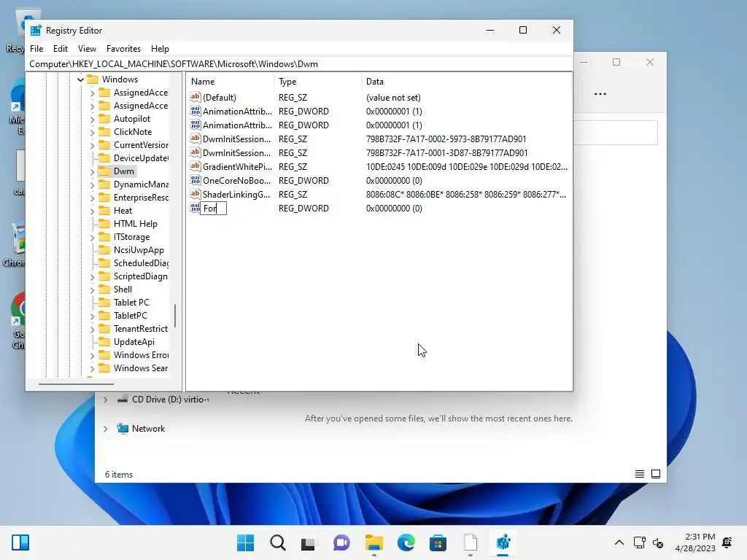Image resolution: width=747 pixels, height=560 pixels.
Task: Select the Windows folder icon in tree
Action: coord(93,79)
